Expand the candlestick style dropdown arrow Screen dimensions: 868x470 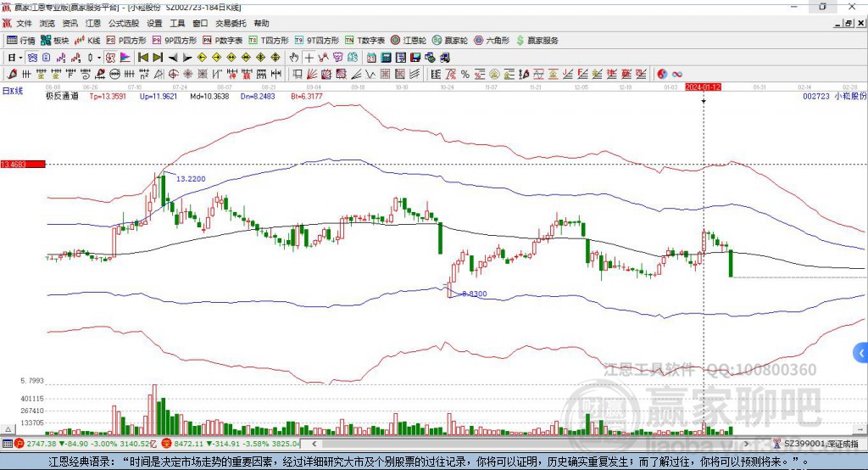[99, 58]
